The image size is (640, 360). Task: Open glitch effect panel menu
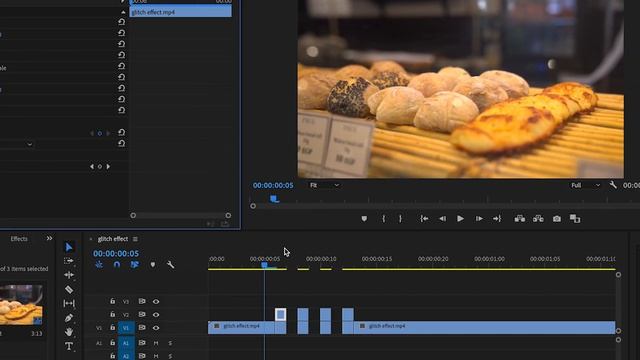[x=135, y=239]
